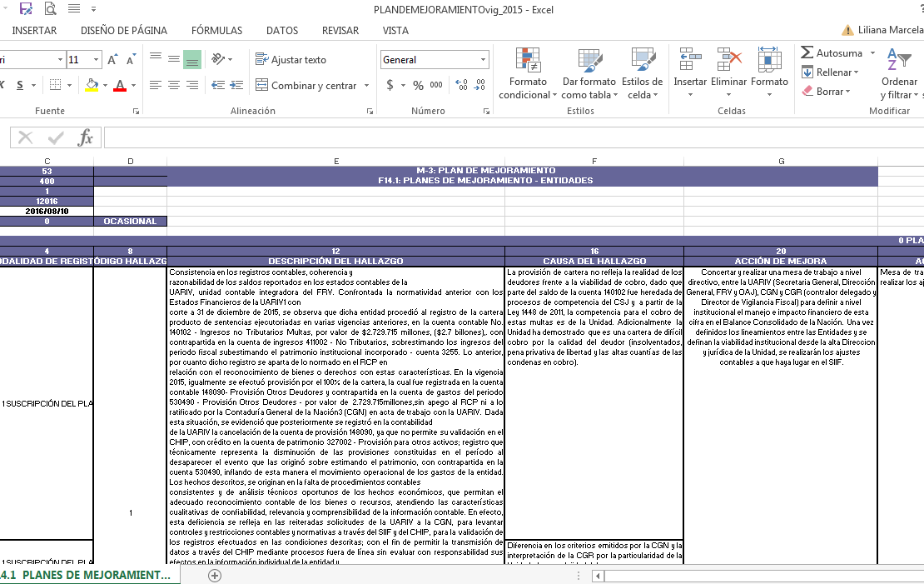Viewport: 924px width, 584px height.
Task: Open the Rellenar menu
Action: 830,72
